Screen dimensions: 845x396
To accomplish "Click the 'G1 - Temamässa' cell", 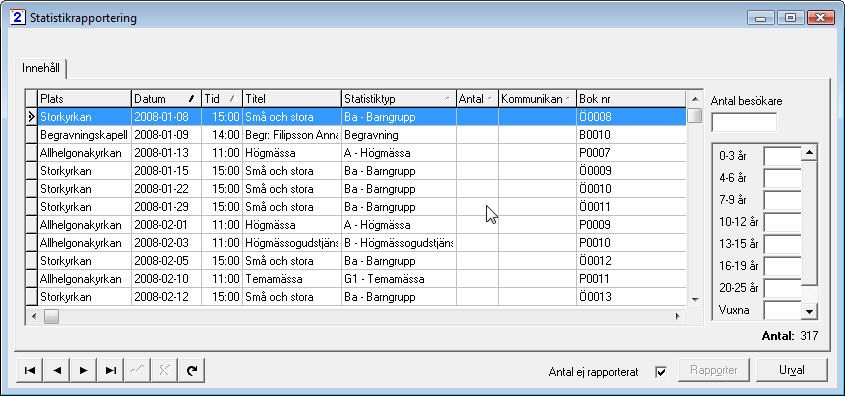I will pyautogui.click(x=399, y=279).
